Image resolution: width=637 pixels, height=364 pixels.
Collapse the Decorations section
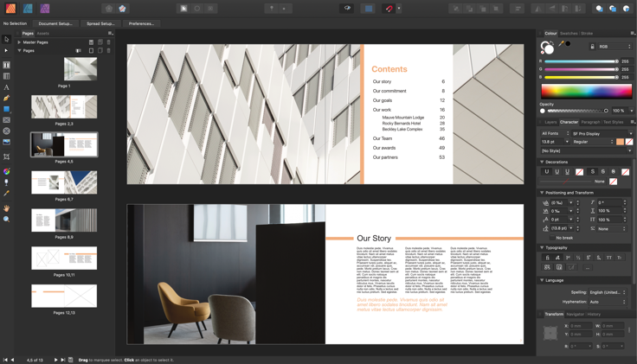[x=542, y=162]
